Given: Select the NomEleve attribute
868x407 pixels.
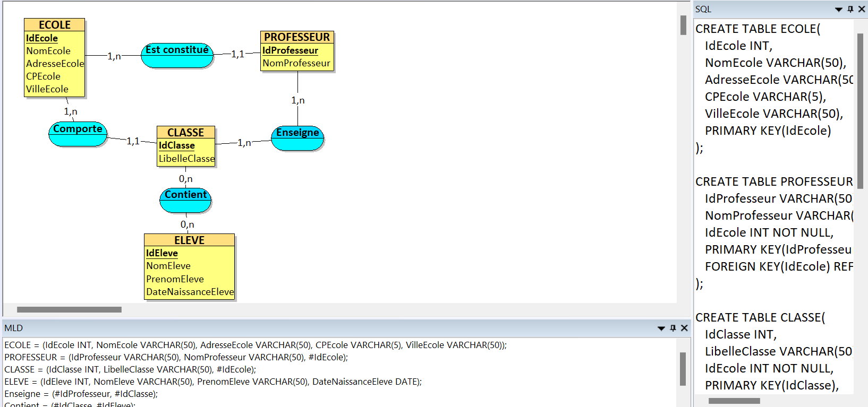Looking at the screenshot, I should [x=168, y=266].
